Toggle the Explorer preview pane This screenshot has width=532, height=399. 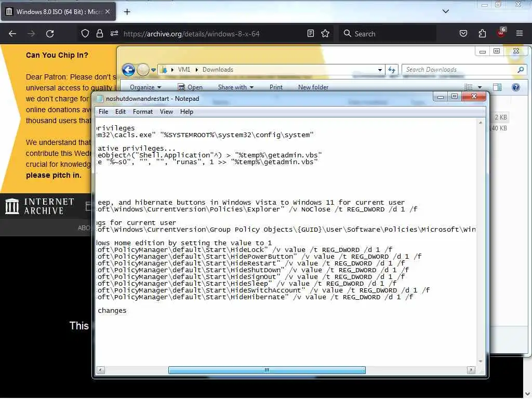(x=497, y=87)
